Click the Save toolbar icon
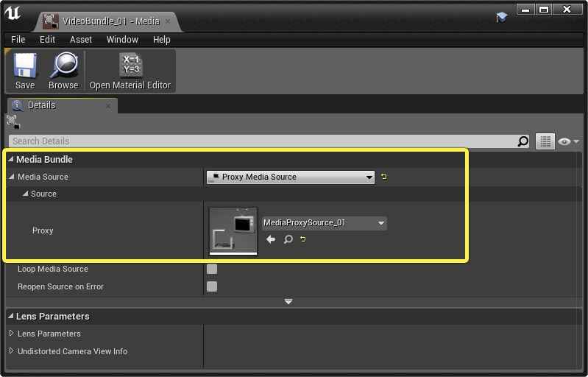588x377 pixels. [x=25, y=71]
